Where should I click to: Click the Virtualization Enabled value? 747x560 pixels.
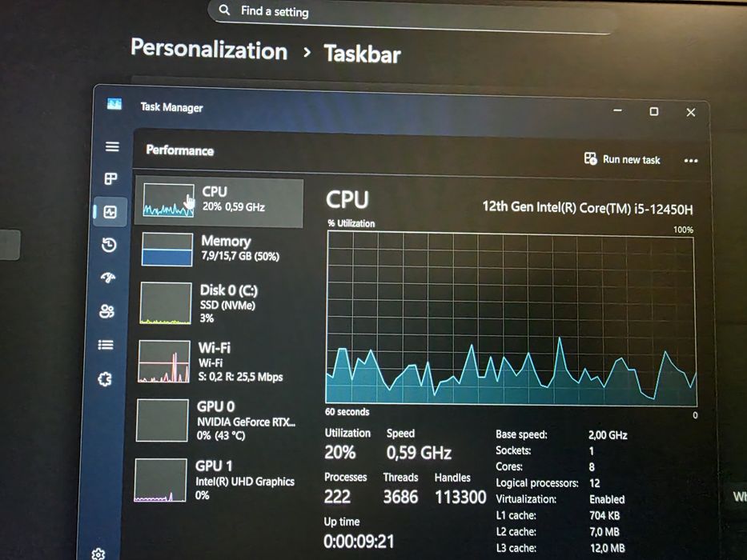tap(607, 499)
